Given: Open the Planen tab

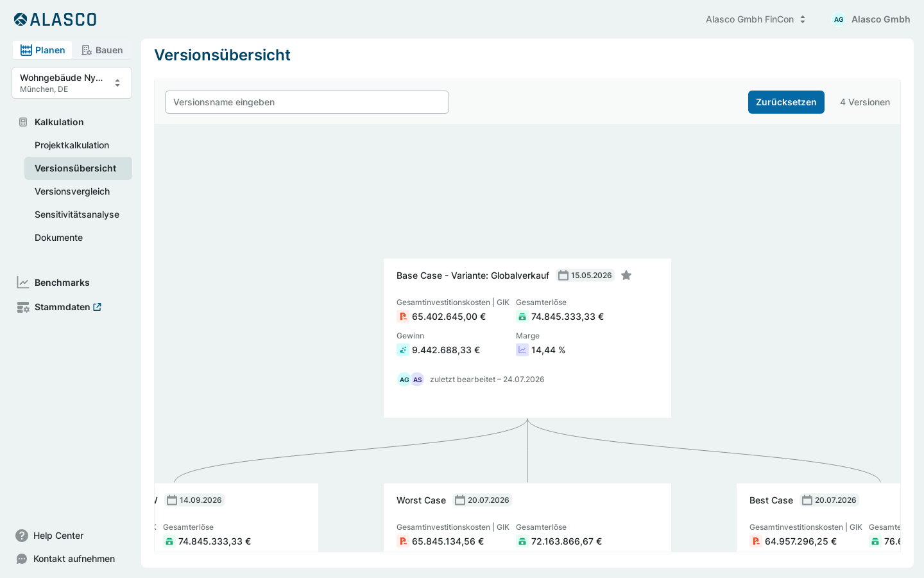Looking at the screenshot, I should (x=42, y=50).
